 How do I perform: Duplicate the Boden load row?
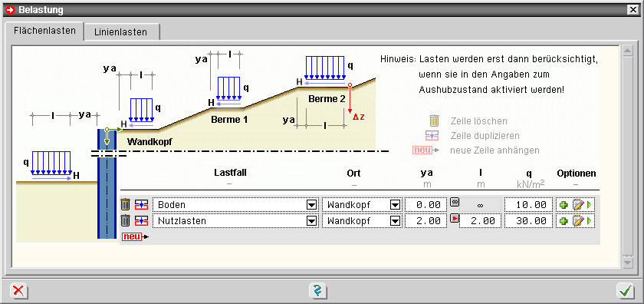(x=141, y=204)
